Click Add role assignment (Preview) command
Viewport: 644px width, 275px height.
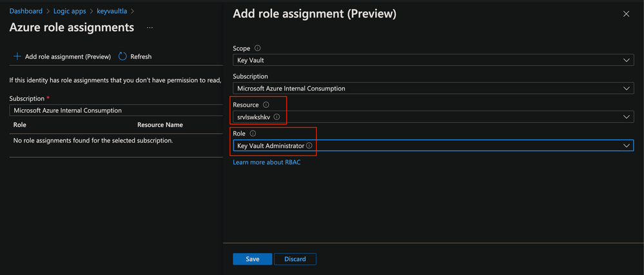pos(68,57)
